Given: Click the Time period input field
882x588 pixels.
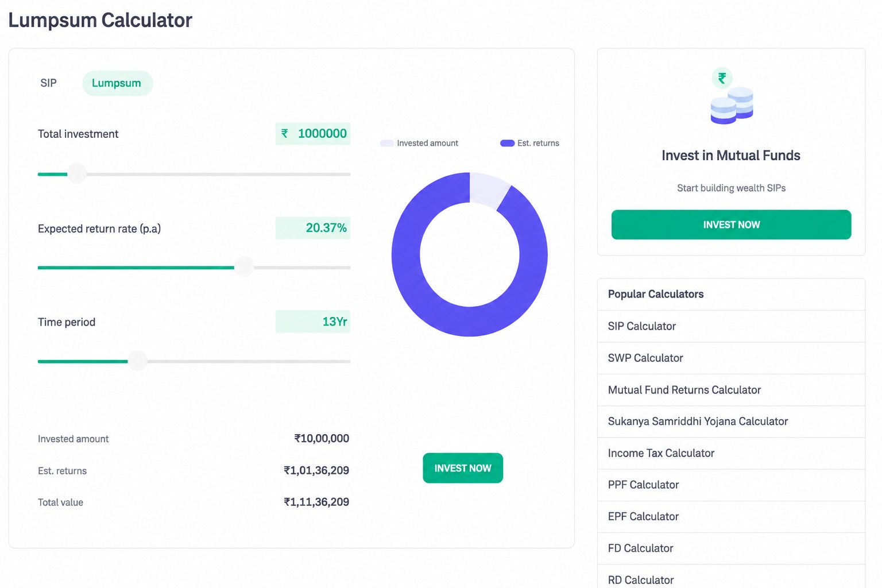Looking at the screenshot, I should click(313, 322).
